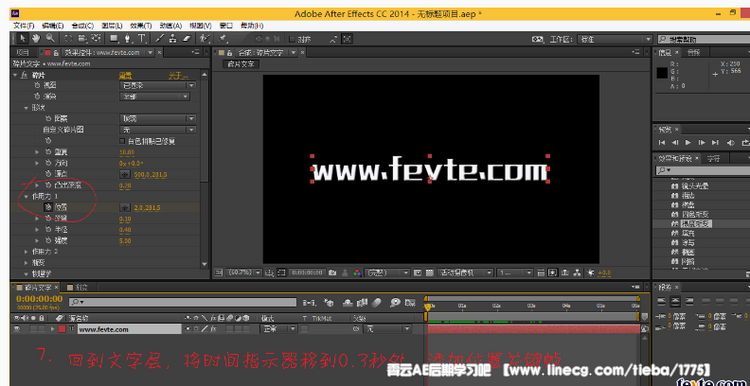Align center in the paragraph panel
Image resolution: width=750 pixels, height=386 pixels.
coord(675,301)
